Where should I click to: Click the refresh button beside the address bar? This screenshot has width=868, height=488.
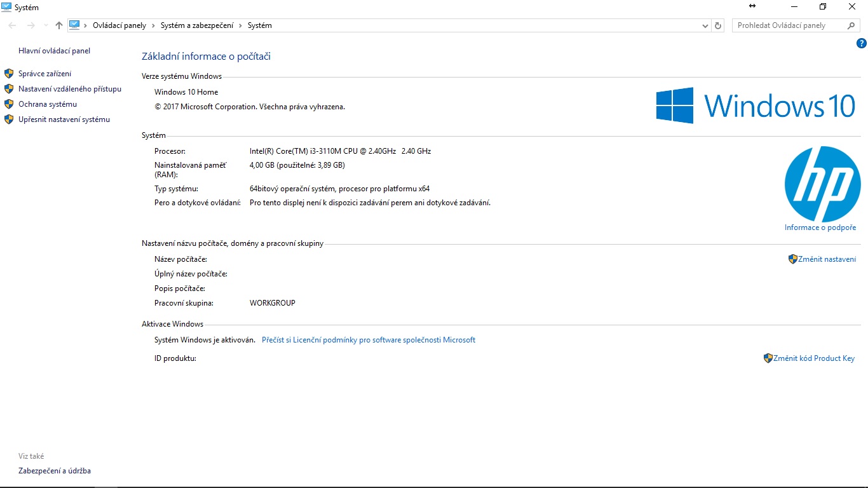tap(718, 25)
